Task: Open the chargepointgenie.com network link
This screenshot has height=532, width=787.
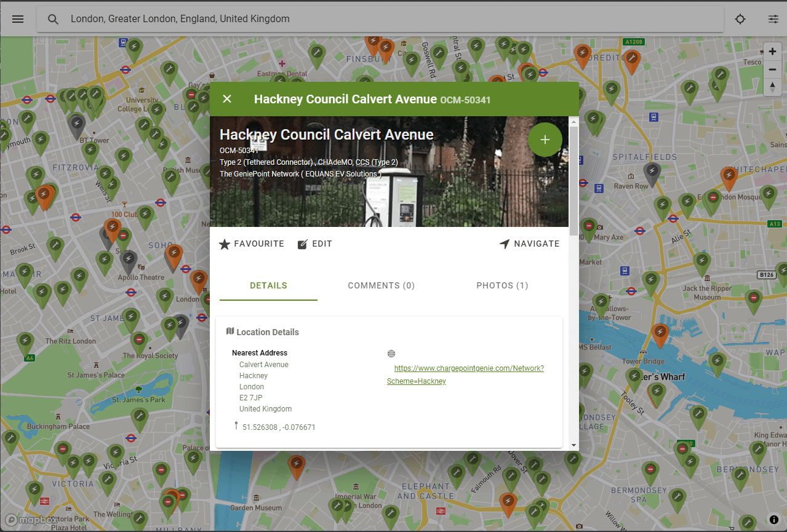Action: click(468, 368)
